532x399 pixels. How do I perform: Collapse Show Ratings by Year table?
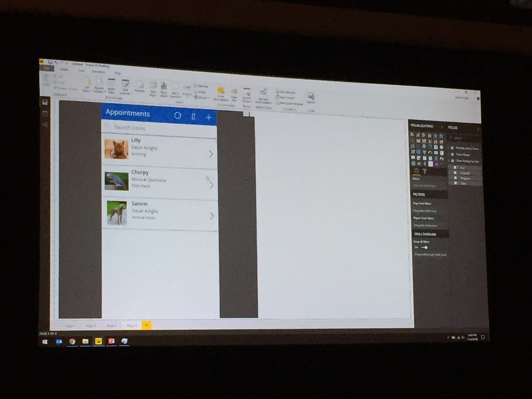tap(448, 160)
